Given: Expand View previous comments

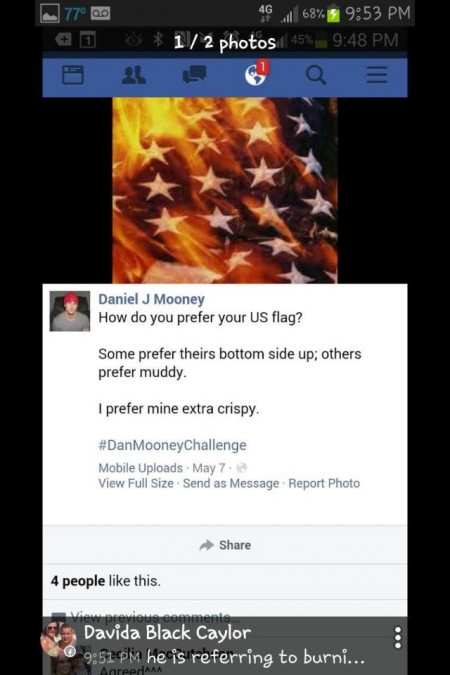Looking at the screenshot, I should (151, 617).
